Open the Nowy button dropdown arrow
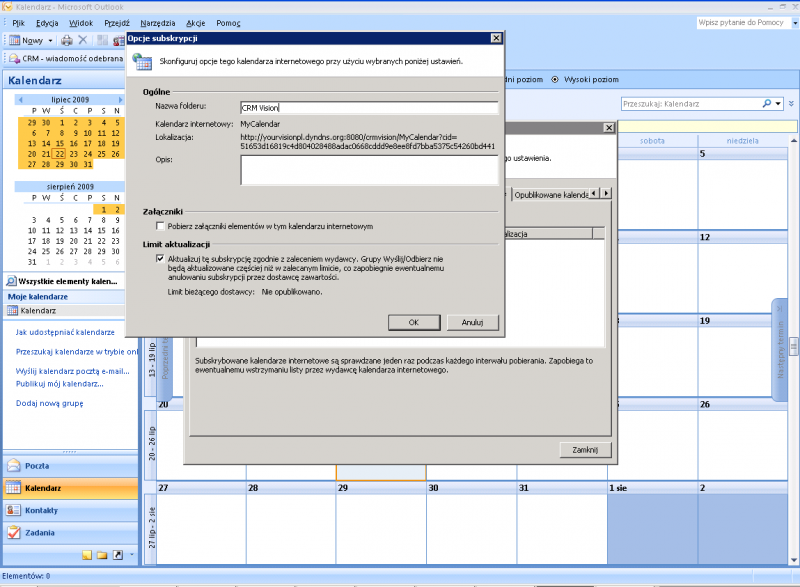Image resolution: width=800 pixels, height=587 pixels. [x=49, y=40]
